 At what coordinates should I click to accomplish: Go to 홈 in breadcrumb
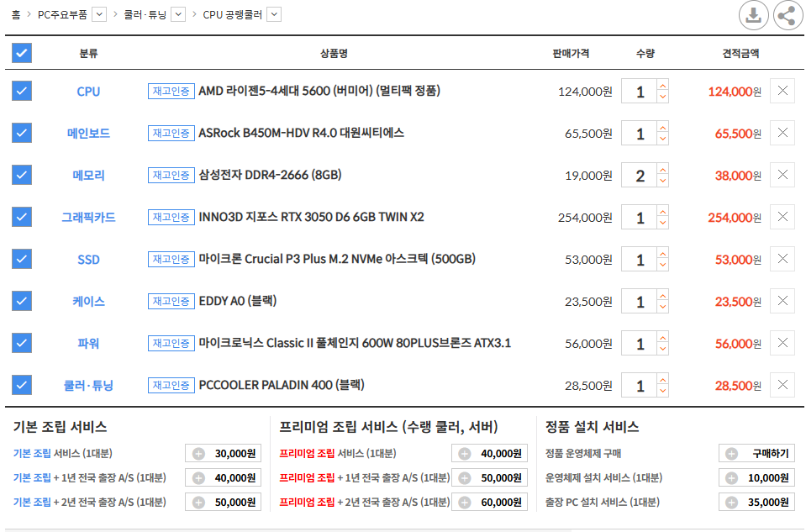coord(16,15)
